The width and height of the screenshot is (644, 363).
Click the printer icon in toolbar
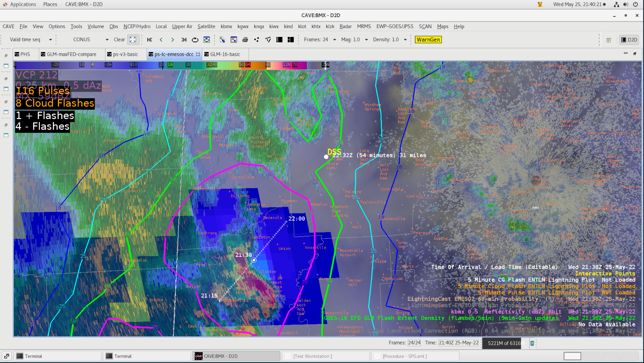245,39
